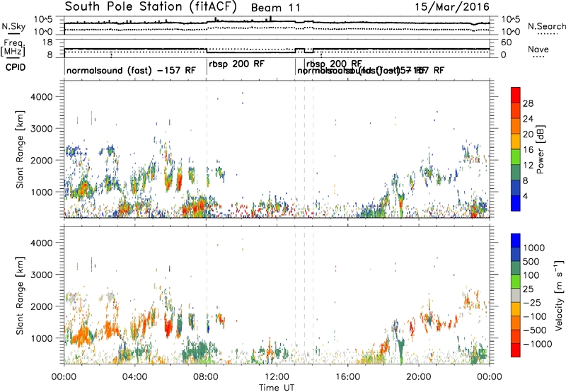Click the 'N.Search' legend label

coord(546,26)
